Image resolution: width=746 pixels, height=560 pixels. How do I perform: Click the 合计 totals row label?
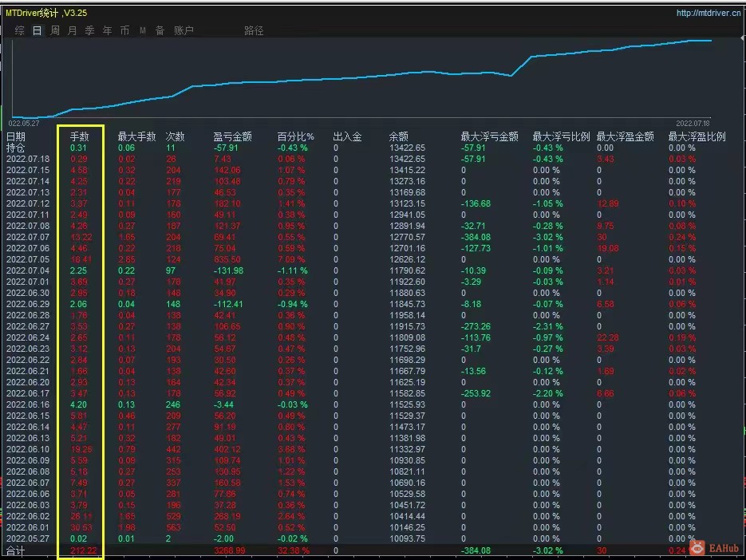click(16, 550)
